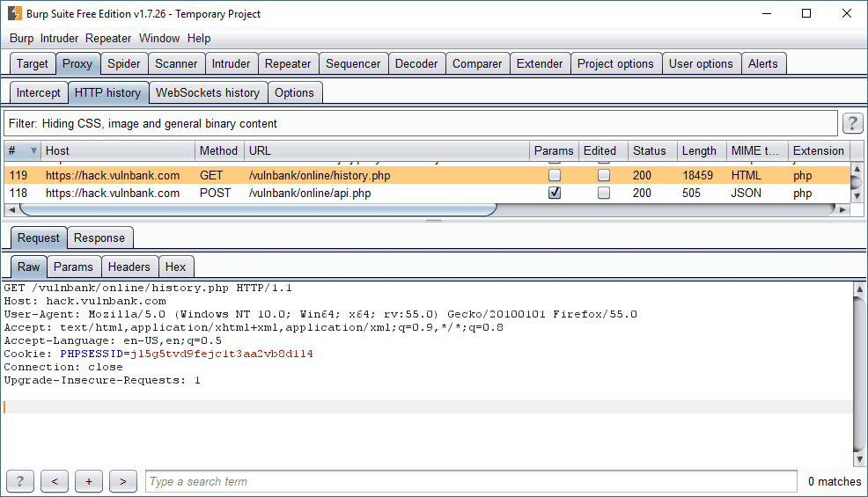The image size is (868, 497).
Task: Click the Filter bar hiding CSS content
Action: (x=421, y=123)
